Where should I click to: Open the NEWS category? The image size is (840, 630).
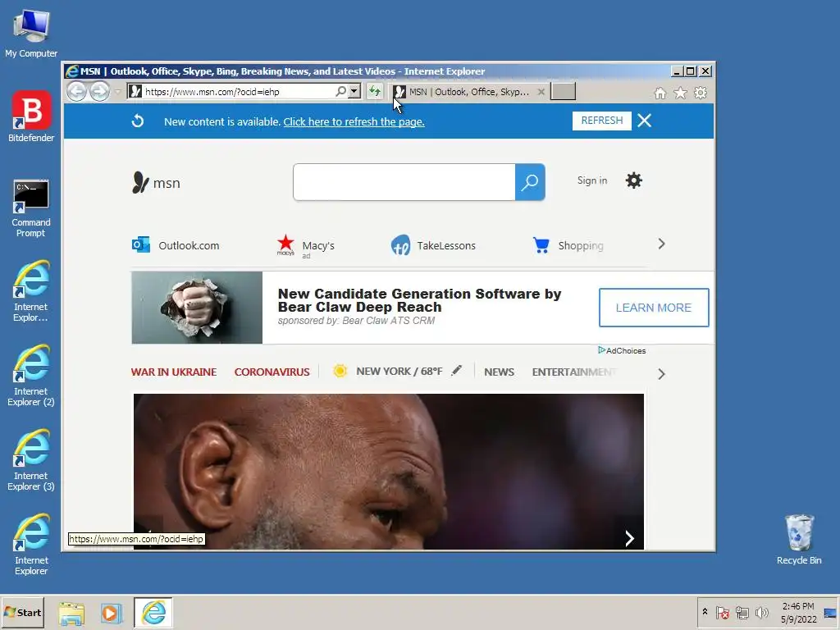[x=499, y=372]
